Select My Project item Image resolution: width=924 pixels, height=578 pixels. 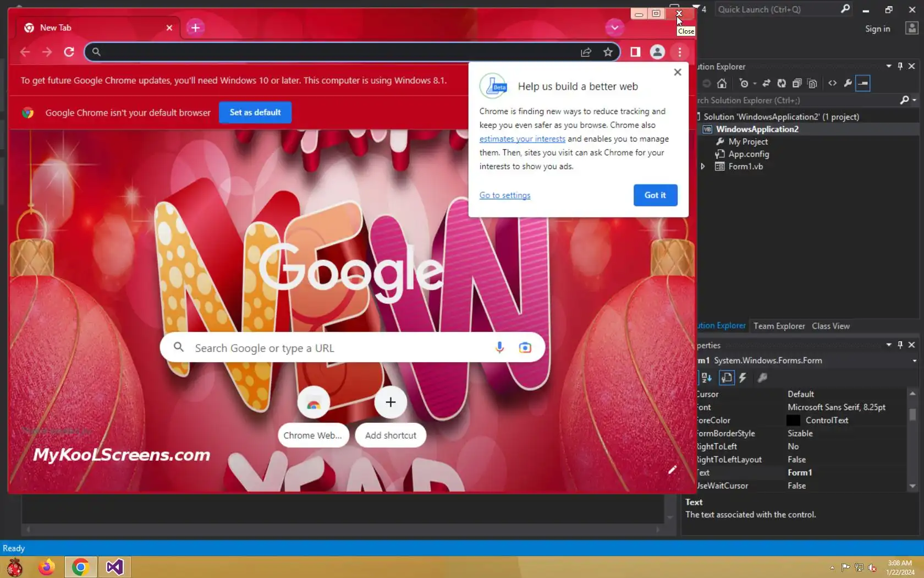(748, 142)
